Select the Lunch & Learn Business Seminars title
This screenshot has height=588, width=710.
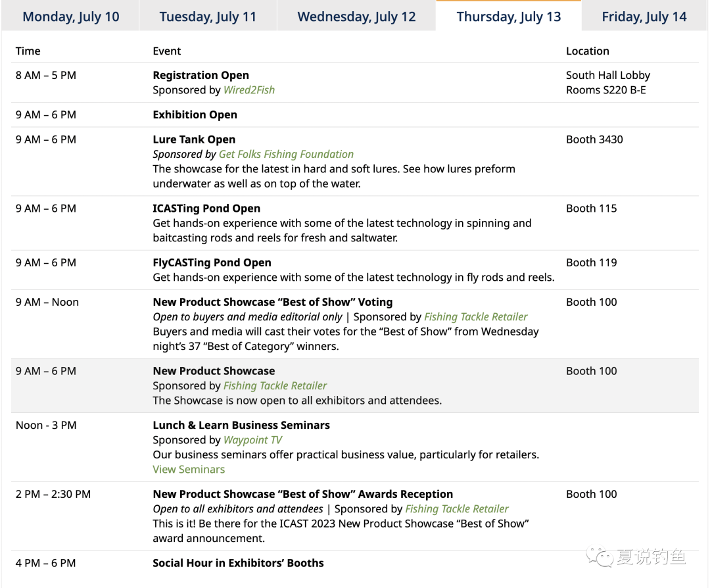point(241,426)
